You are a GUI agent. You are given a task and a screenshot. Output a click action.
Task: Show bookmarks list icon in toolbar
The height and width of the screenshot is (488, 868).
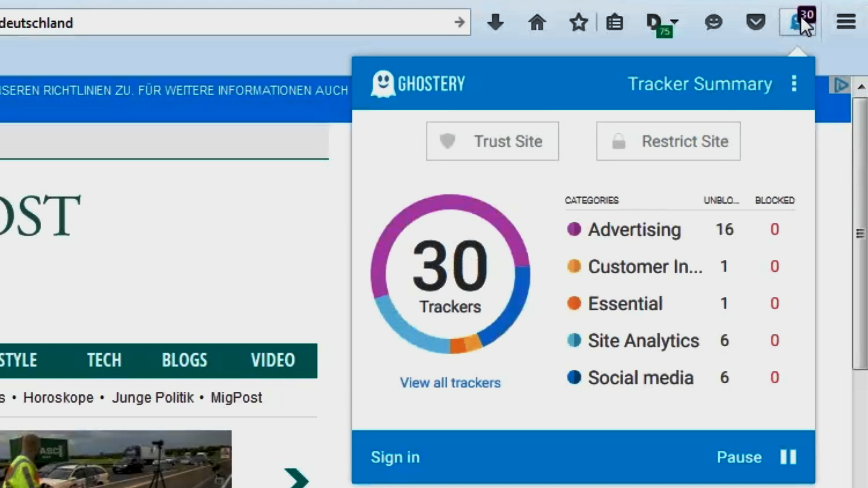click(x=614, y=22)
